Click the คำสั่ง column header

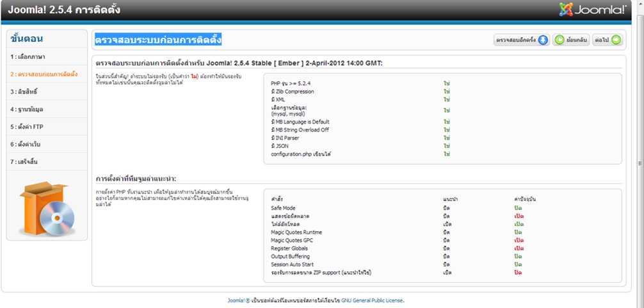click(x=277, y=199)
